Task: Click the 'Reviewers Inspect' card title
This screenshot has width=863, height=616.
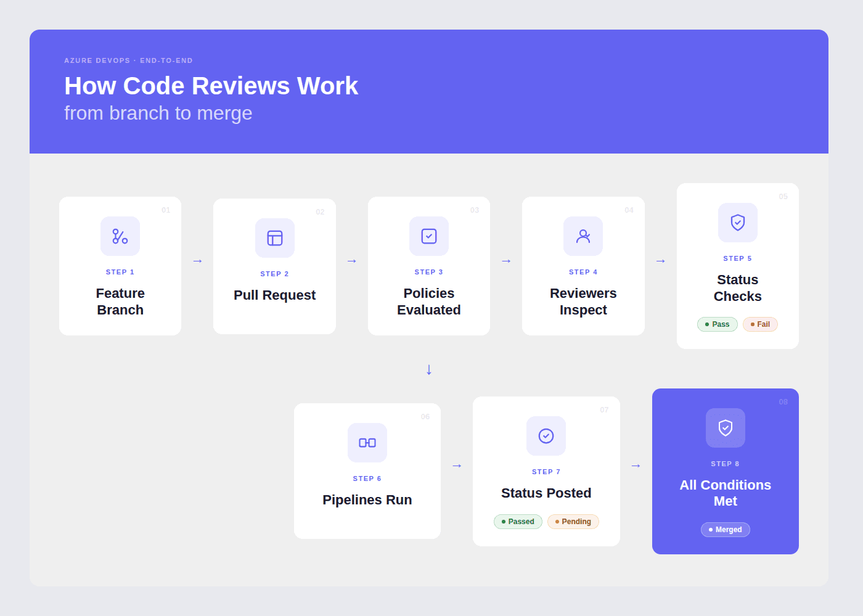Action: (583, 302)
